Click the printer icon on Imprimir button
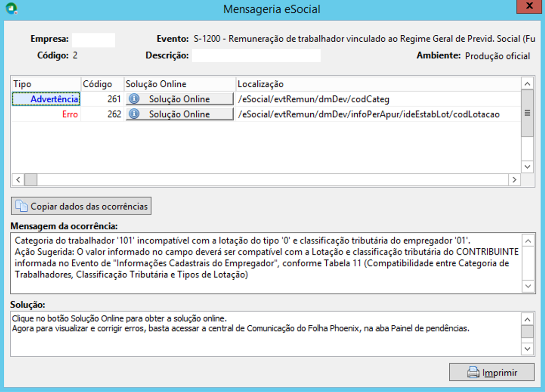This screenshot has width=545, height=392. tap(473, 372)
